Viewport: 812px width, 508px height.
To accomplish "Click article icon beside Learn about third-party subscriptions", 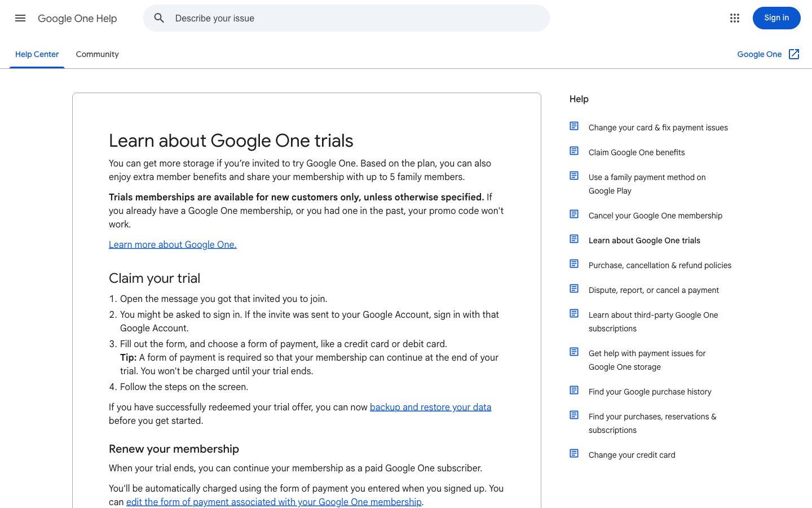I will click(x=574, y=313).
